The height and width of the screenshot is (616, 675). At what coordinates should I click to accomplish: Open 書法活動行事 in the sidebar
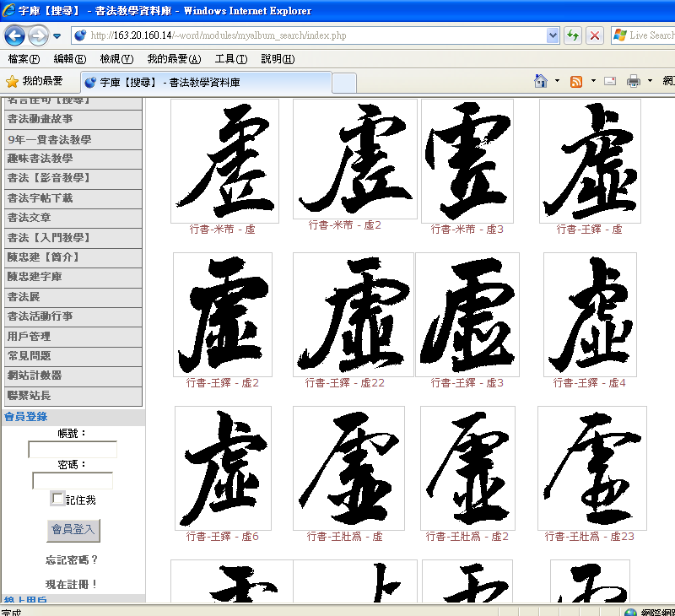(x=73, y=316)
